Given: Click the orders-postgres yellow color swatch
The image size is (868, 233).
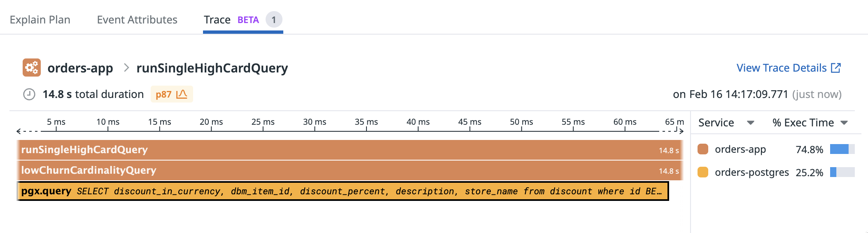Looking at the screenshot, I should tap(703, 172).
